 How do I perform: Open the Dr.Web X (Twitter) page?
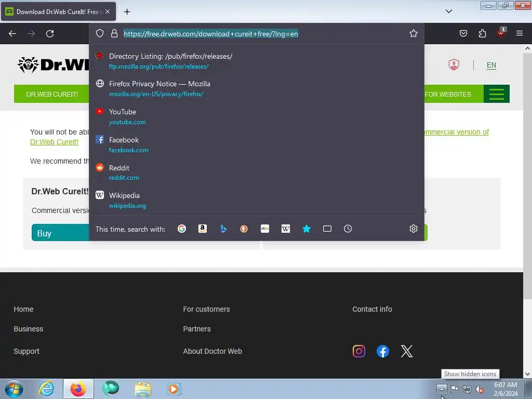(407, 351)
